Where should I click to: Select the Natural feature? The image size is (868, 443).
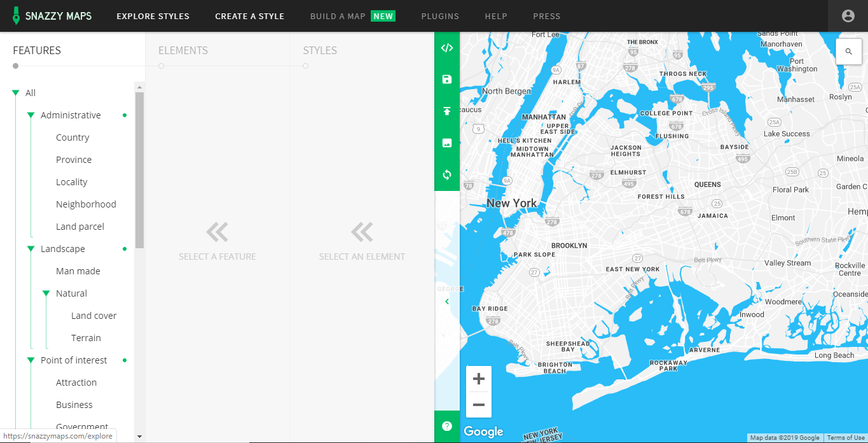coord(71,293)
